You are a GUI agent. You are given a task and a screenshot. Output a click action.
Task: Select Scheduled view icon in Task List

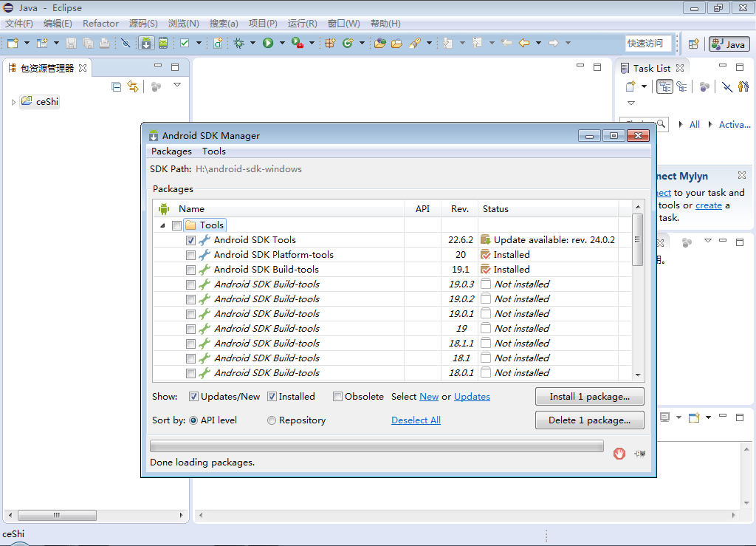tap(681, 87)
